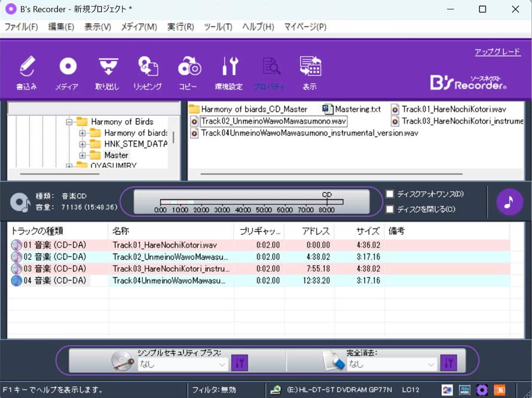Click the round music note button
Viewport: 532px width, 398px height.
509,202
